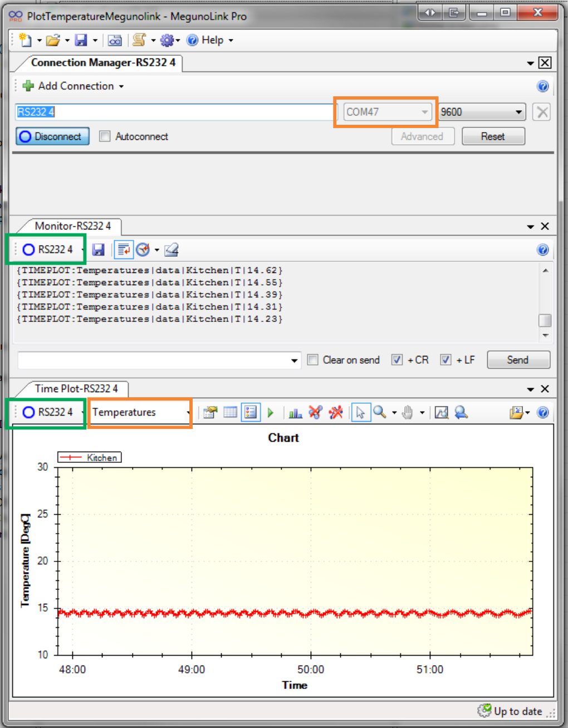Toggle the Autoconnect checkbox

[105, 136]
